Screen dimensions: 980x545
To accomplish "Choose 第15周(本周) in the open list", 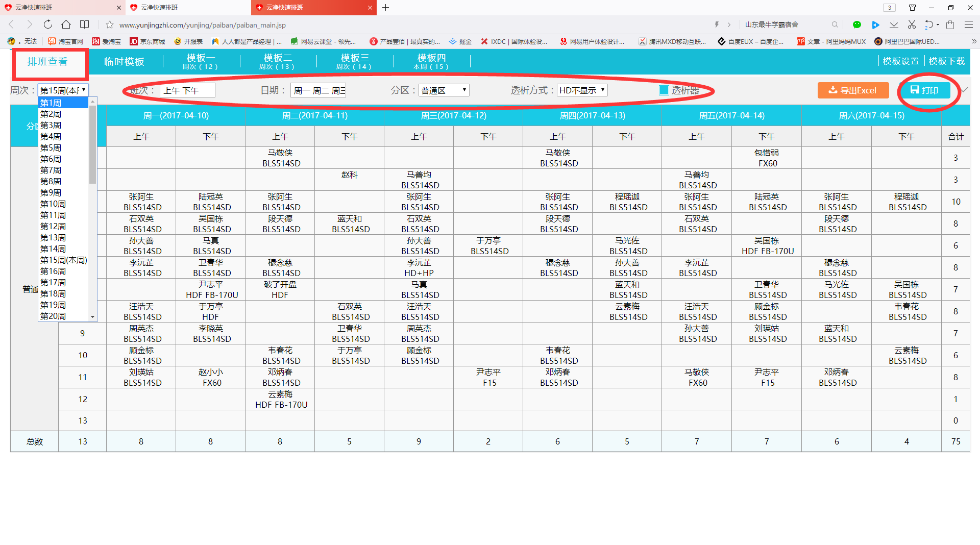I will point(63,260).
